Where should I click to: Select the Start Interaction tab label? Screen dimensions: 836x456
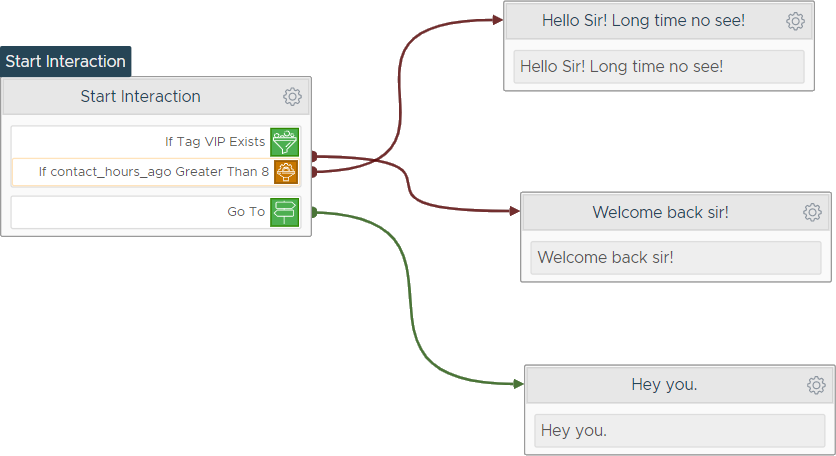66,61
